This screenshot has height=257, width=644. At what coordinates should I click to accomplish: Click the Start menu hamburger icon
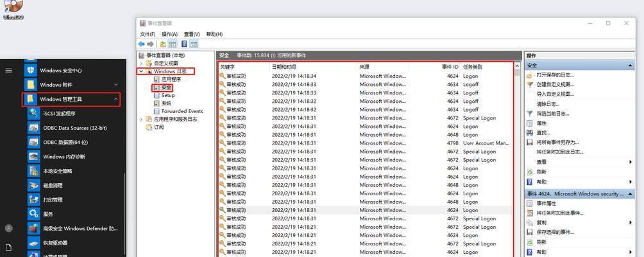(8, 70)
